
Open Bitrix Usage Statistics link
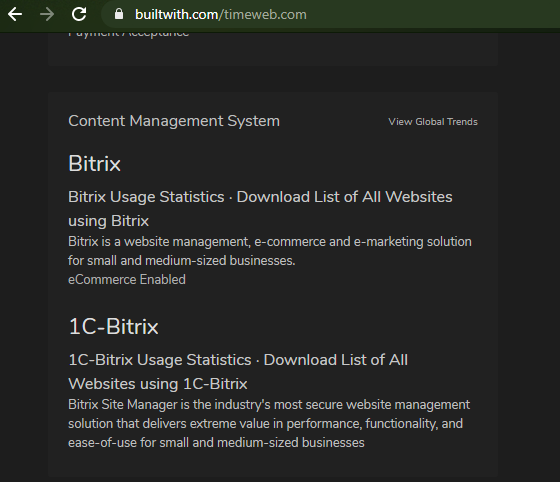[146, 197]
